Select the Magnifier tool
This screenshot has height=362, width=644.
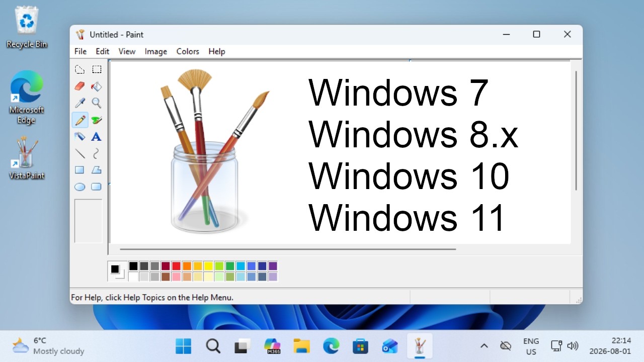[x=97, y=103]
